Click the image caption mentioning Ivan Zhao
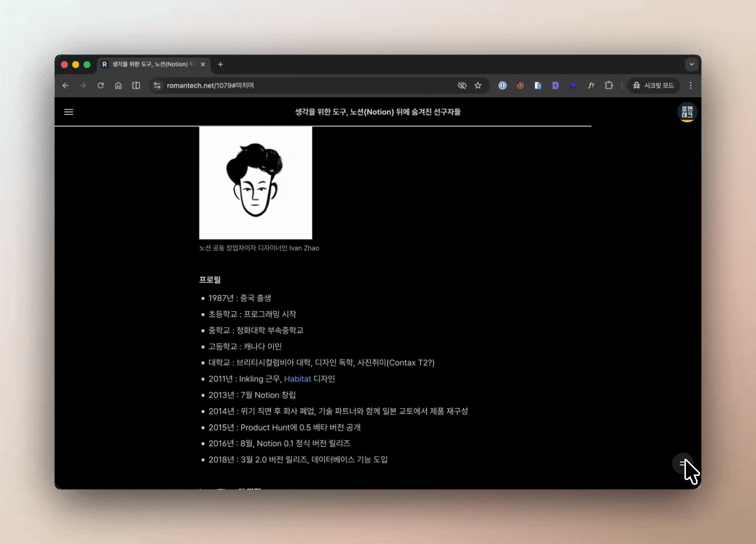The image size is (756, 544). coord(259,248)
